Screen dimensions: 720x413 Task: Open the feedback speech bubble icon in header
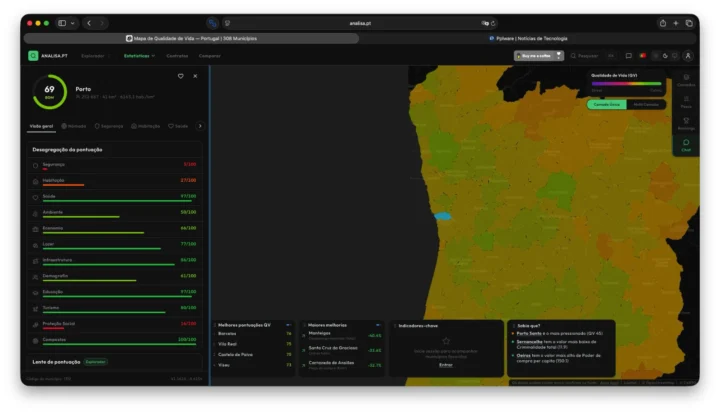click(x=629, y=56)
